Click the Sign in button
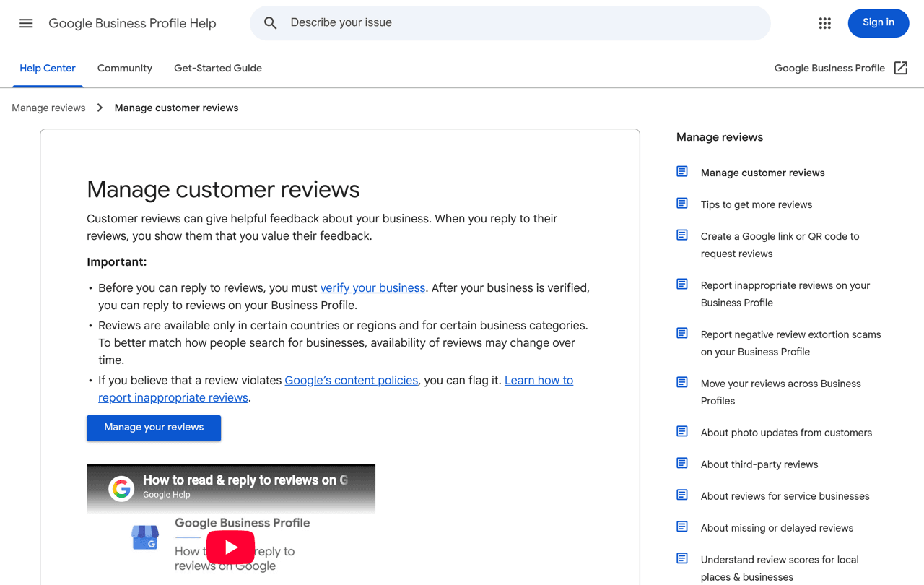The height and width of the screenshot is (585, 924). (x=879, y=23)
